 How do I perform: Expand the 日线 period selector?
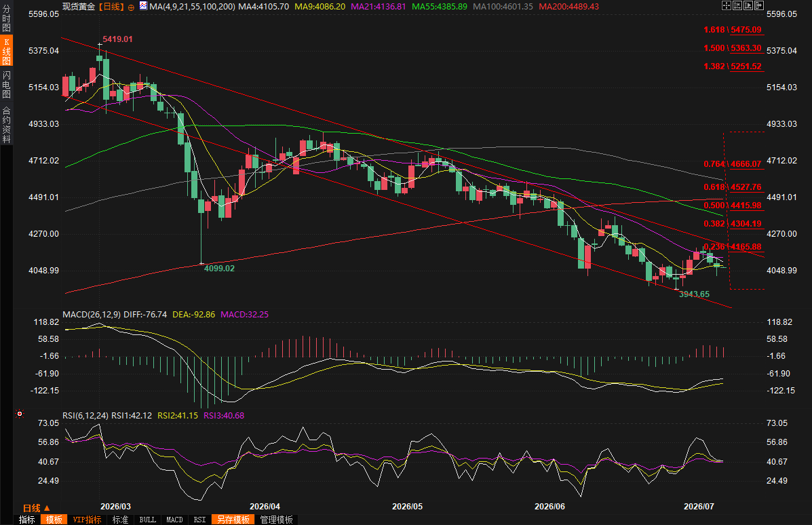(x=36, y=508)
